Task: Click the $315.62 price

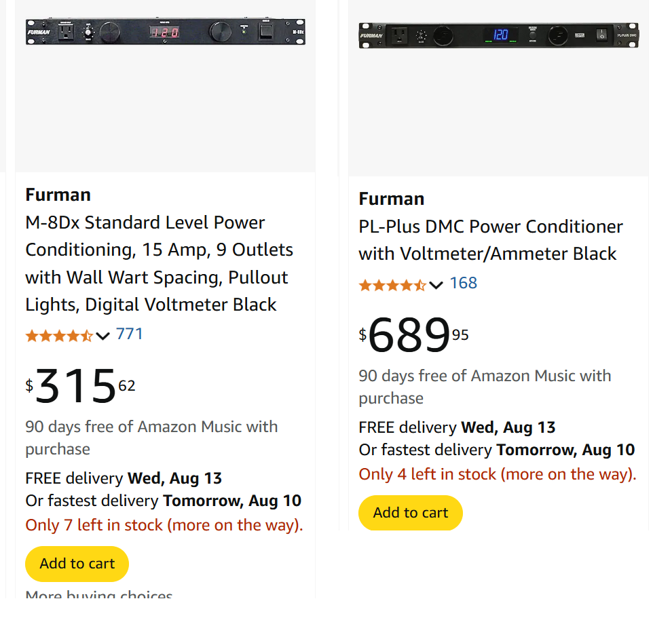Action: point(80,386)
